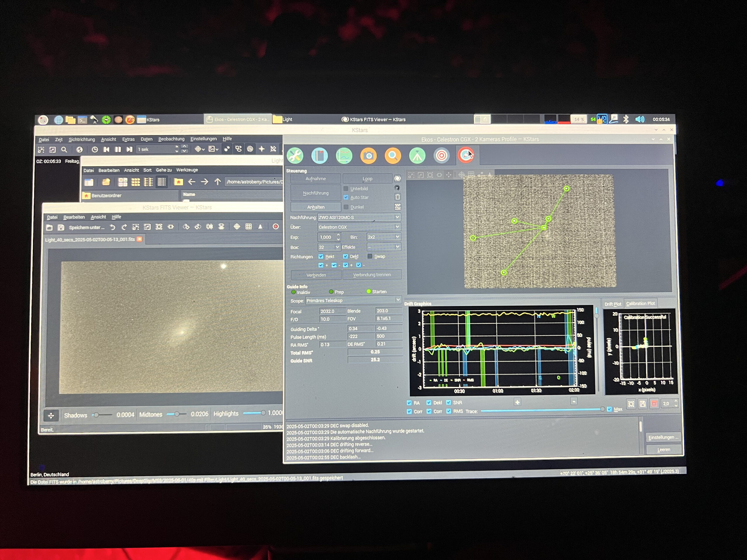Open Beobachtung menu in KStars

click(171, 139)
